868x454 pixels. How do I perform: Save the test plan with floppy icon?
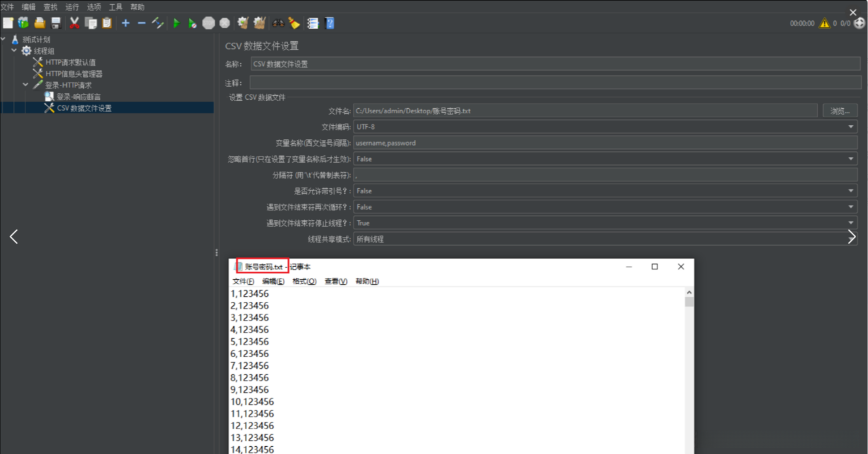[56, 23]
